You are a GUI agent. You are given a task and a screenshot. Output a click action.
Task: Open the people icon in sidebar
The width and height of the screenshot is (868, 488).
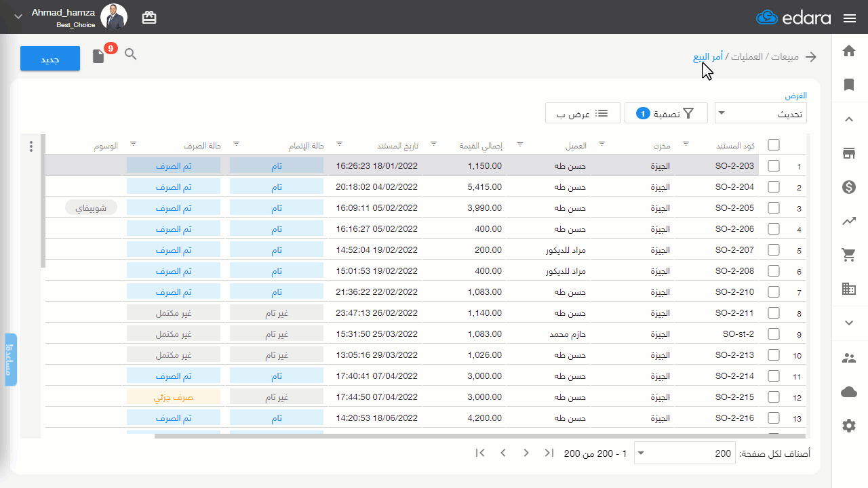[849, 358]
